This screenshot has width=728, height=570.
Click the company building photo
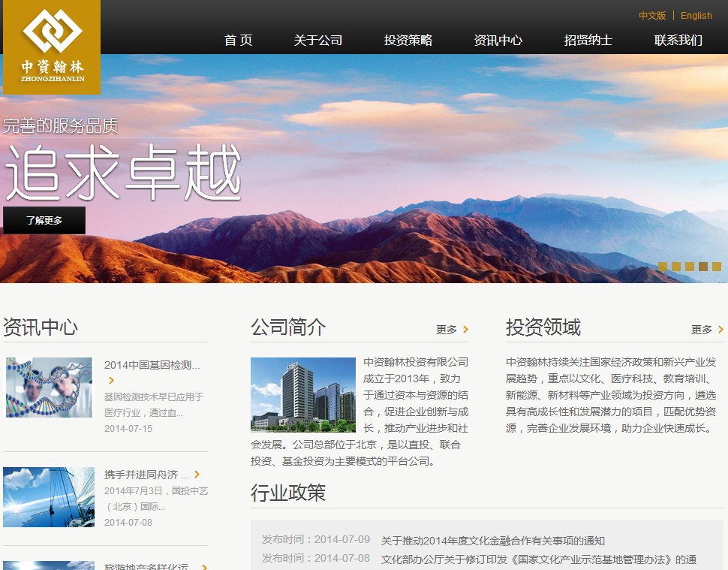click(x=303, y=394)
